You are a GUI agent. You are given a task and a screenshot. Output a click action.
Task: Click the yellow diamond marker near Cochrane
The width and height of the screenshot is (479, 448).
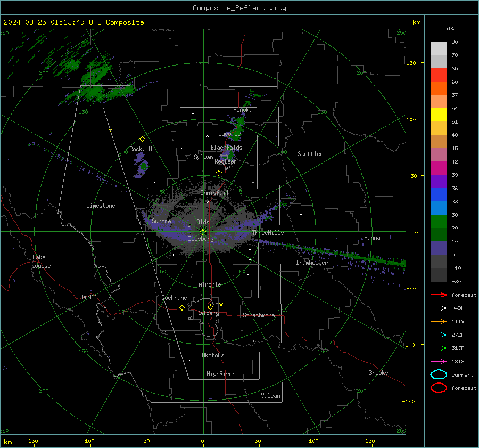tap(182, 307)
